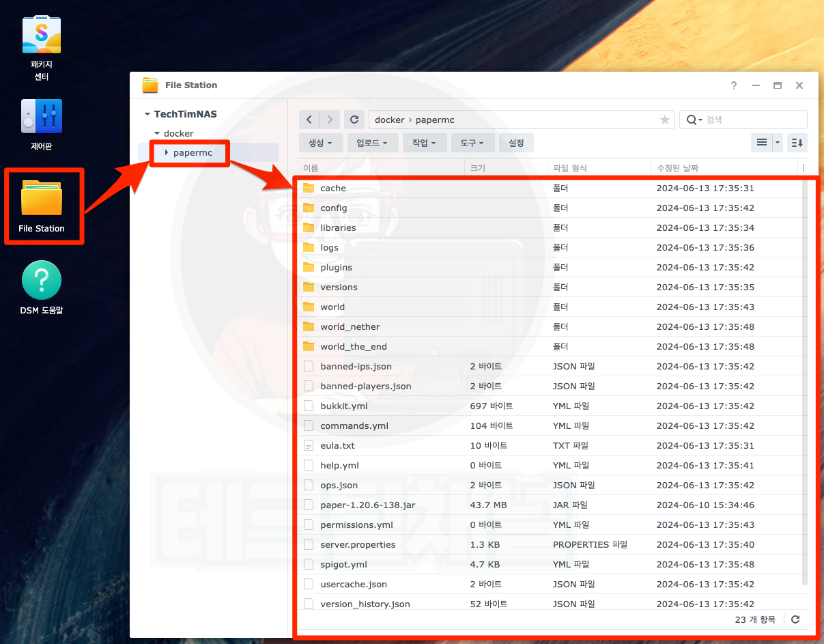Open the 제어판 control panel icon
The height and width of the screenshot is (644, 824).
(x=42, y=116)
